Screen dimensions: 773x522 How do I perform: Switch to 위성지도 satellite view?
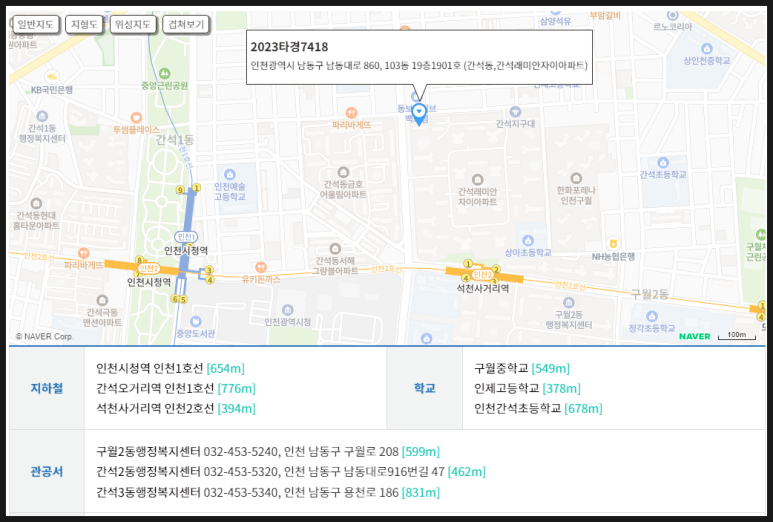pos(133,24)
